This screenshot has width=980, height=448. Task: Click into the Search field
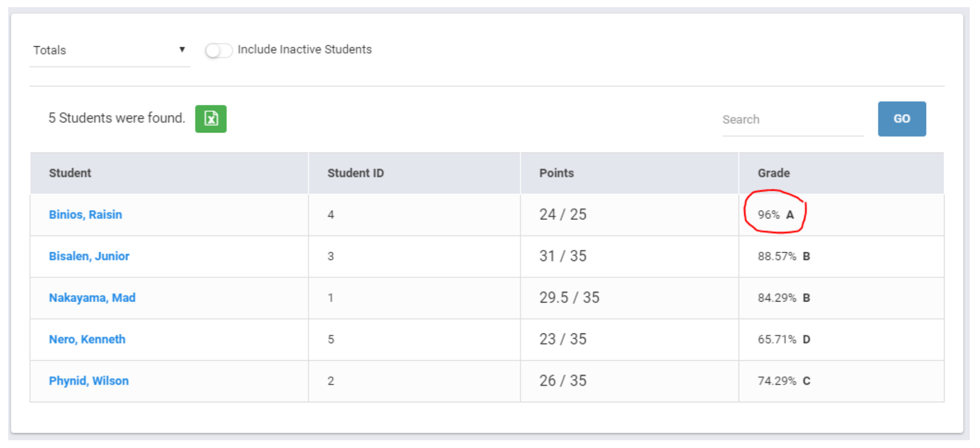point(792,120)
